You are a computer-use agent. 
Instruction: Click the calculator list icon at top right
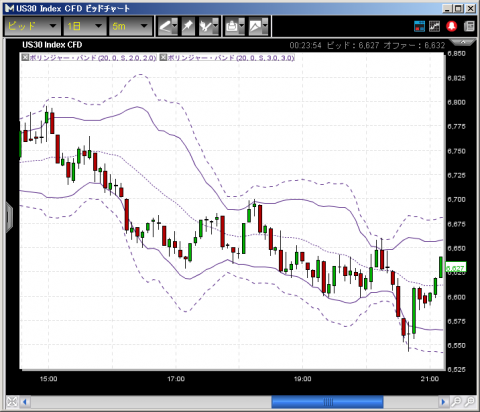tap(469, 26)
